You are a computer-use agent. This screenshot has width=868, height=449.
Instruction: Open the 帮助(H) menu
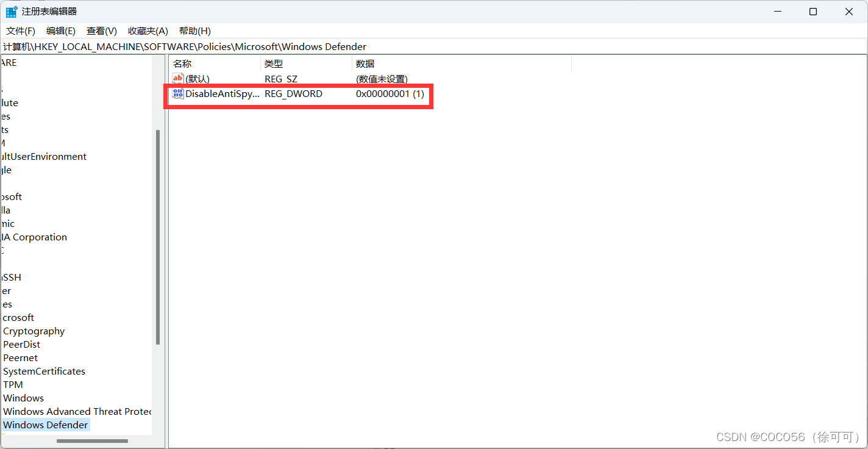pos(195,31)
